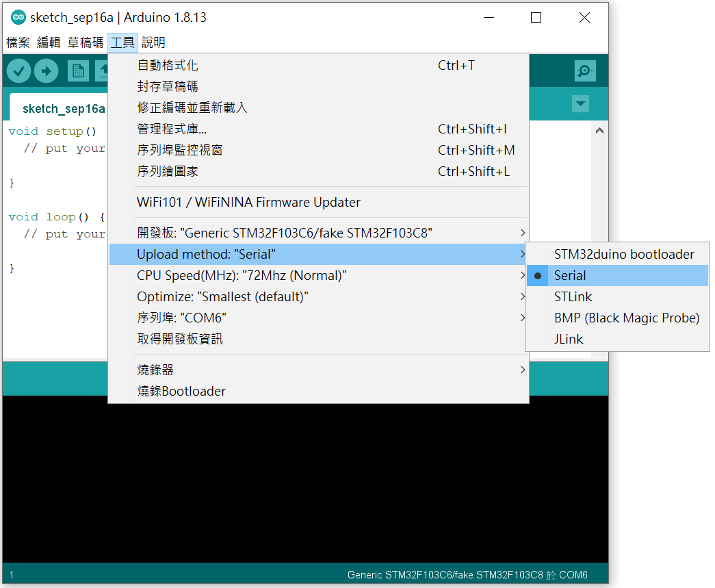Select 封存草稿碼 menu entry

coord(318,86)
